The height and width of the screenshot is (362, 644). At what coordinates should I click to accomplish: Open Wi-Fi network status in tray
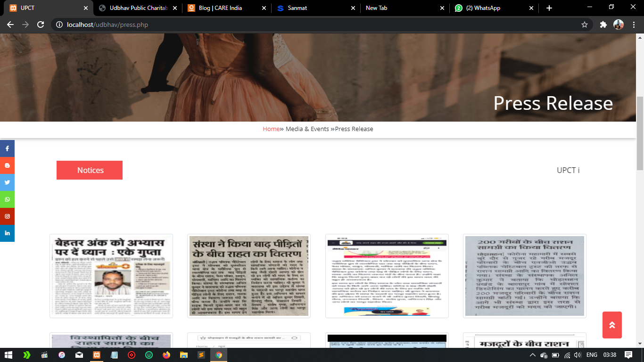[x=567, y=355]
